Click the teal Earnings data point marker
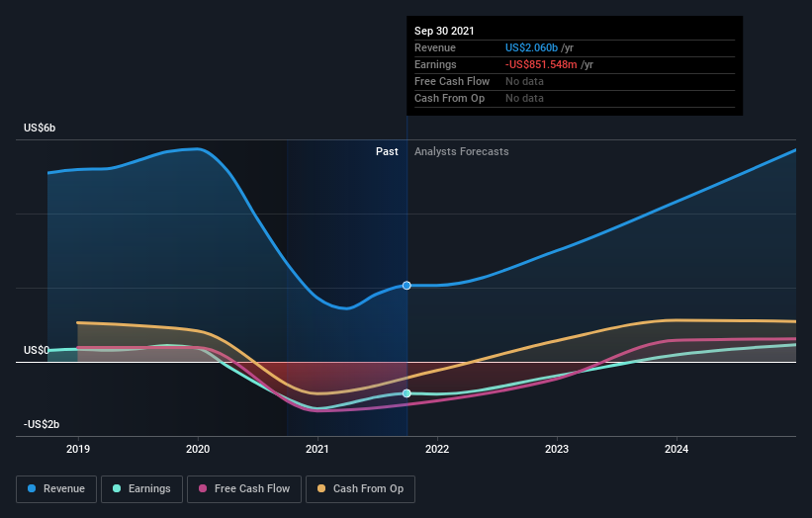Image resolution: width=812 pixels, height=518 pixels. [406, 393]
